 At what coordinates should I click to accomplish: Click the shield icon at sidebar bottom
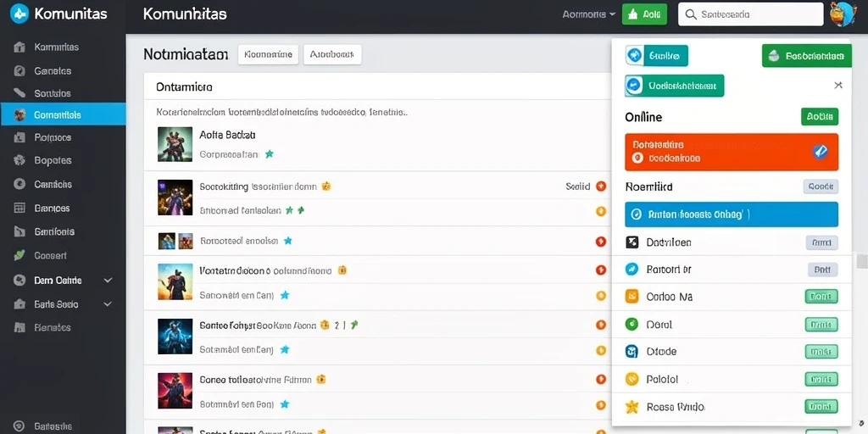click(19, 426)
